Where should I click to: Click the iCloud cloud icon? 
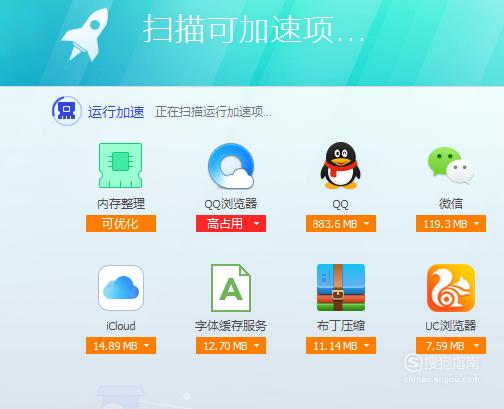[x=121, y=288]
